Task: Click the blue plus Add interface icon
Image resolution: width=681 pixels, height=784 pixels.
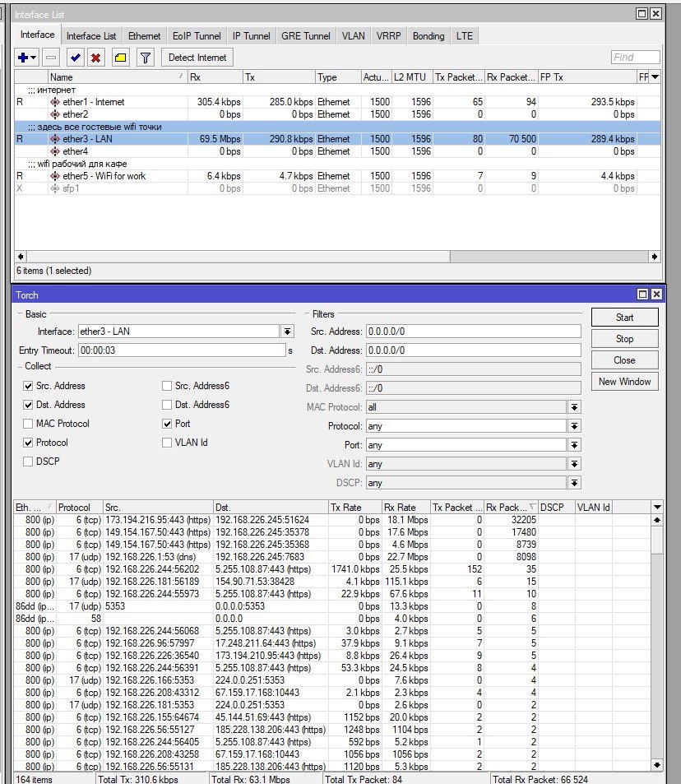Action: [24, 58]
